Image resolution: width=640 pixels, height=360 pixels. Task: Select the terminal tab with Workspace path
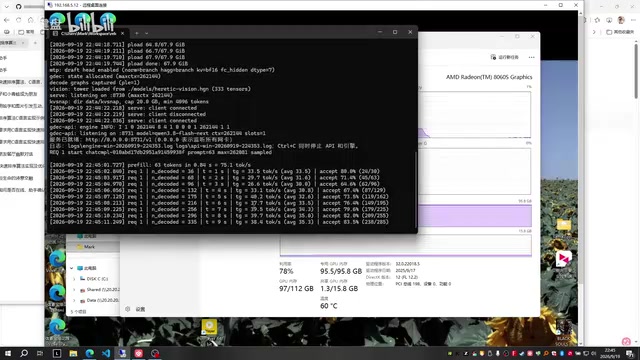pos(88,33)
